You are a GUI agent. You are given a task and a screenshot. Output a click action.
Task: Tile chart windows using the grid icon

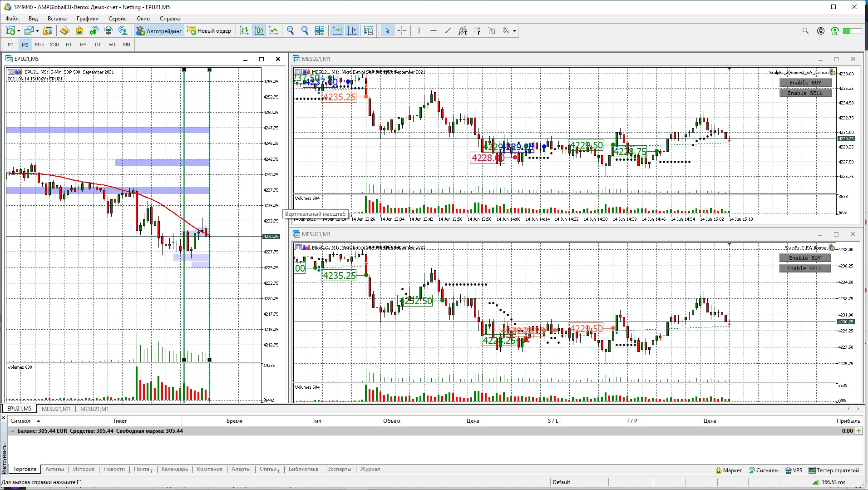point(320,31)
